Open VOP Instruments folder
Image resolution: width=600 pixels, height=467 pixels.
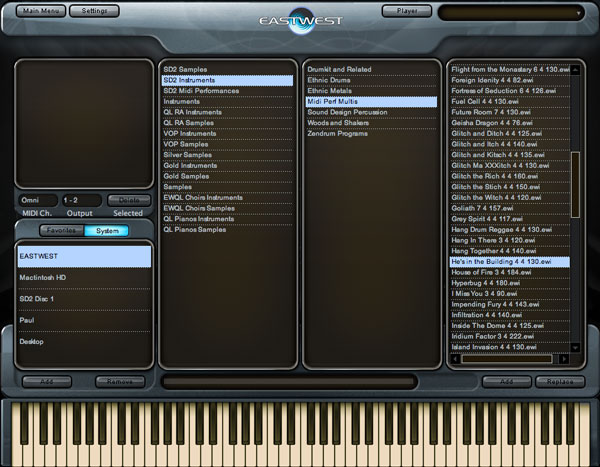tap(228, 134)
